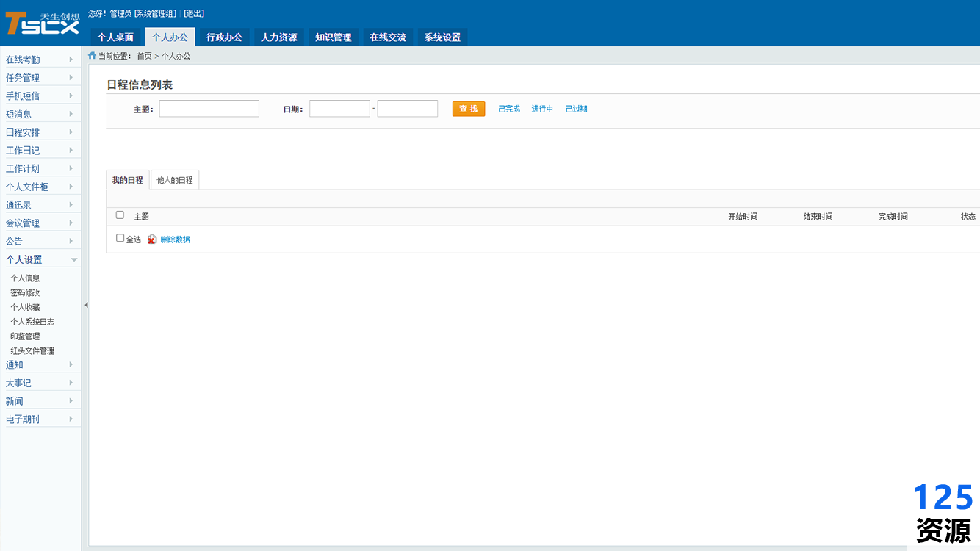This screenshot has width=980, height=551.
Task: Filter by 进行中 link
Action: 542,109
